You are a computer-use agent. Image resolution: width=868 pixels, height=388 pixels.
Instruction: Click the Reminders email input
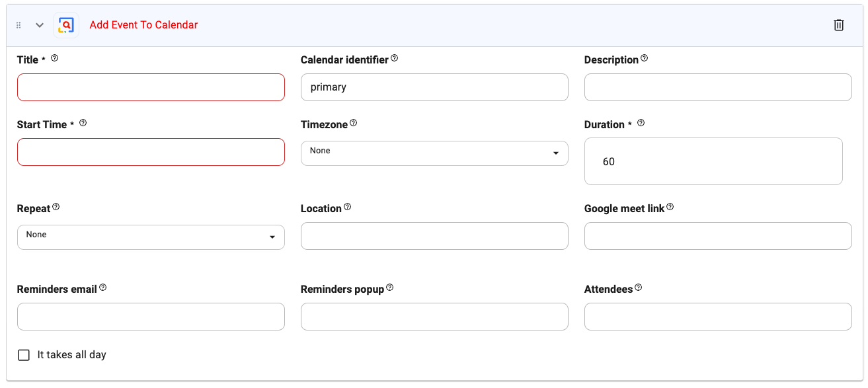(151, 317)
